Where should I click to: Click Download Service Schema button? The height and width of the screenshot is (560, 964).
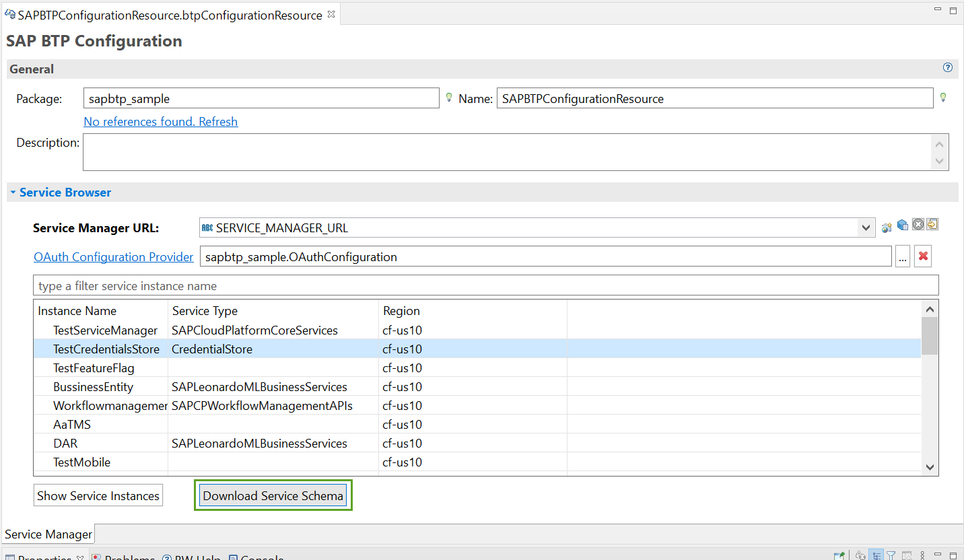click(273, 496)
